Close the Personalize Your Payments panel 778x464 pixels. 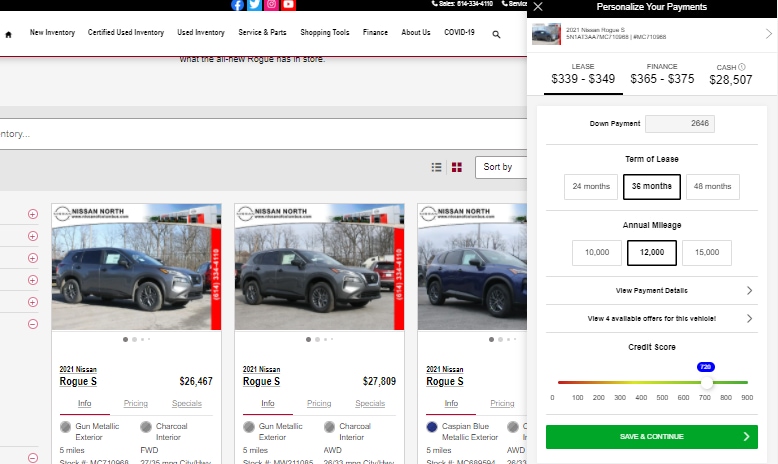point(538,7)
